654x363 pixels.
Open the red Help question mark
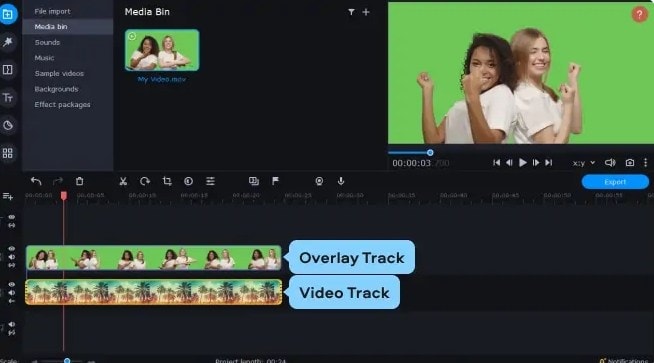pyautogui.click(x=639, y=14)
